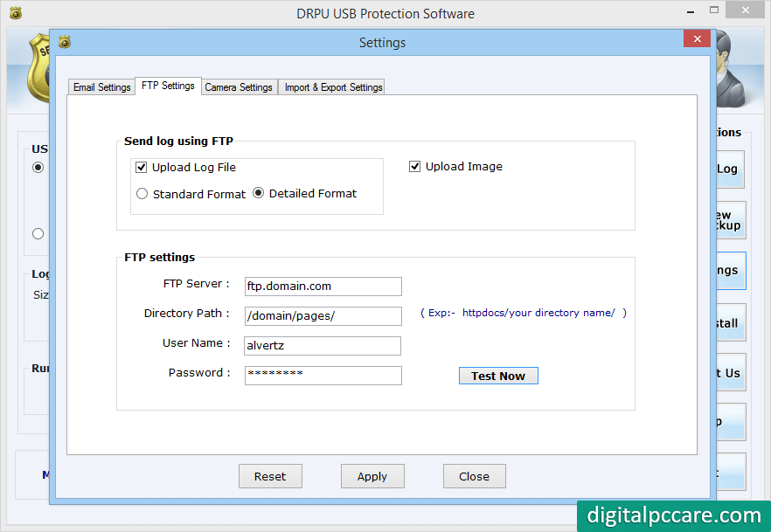
Task: Enable Upload Log File checkbox
Action: pyautogui.click(x=141, y=168)
